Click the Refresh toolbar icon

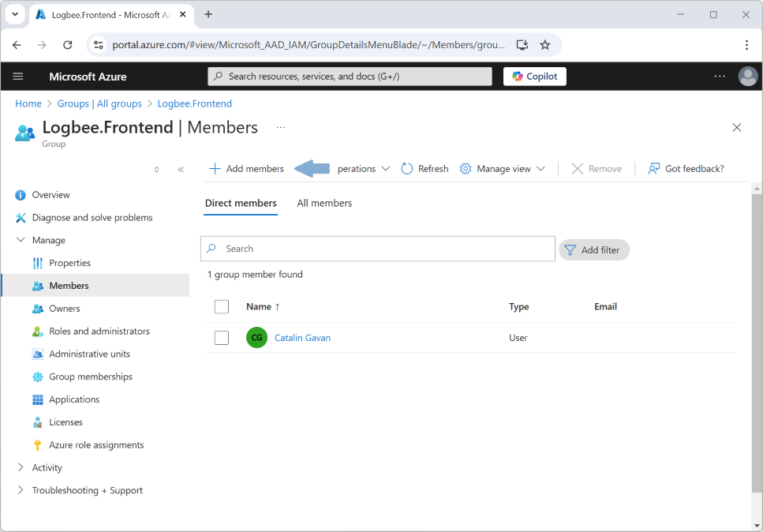[407, 169]
